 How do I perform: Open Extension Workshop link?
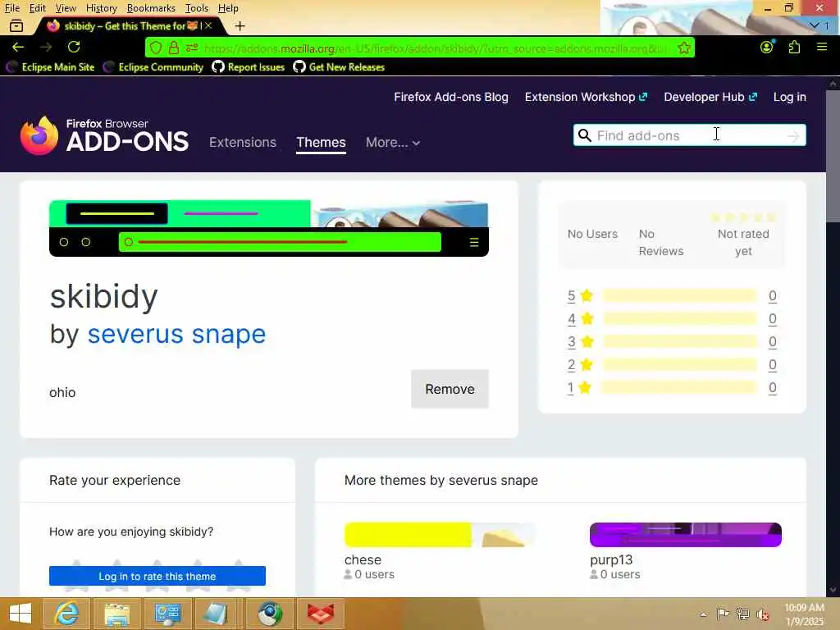[586, 97]
